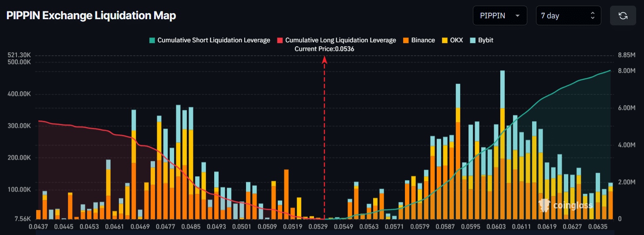This screenshot has height=235, width=644.
Task: Open the PIPPIN symbol dropdown
Action: (x=499, y=16)
